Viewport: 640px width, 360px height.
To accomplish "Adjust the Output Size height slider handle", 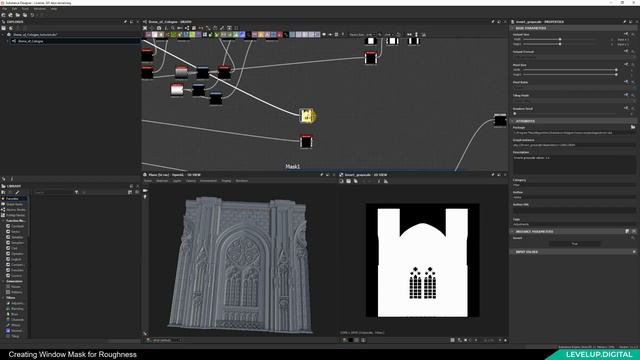I will tap(560, 44).
